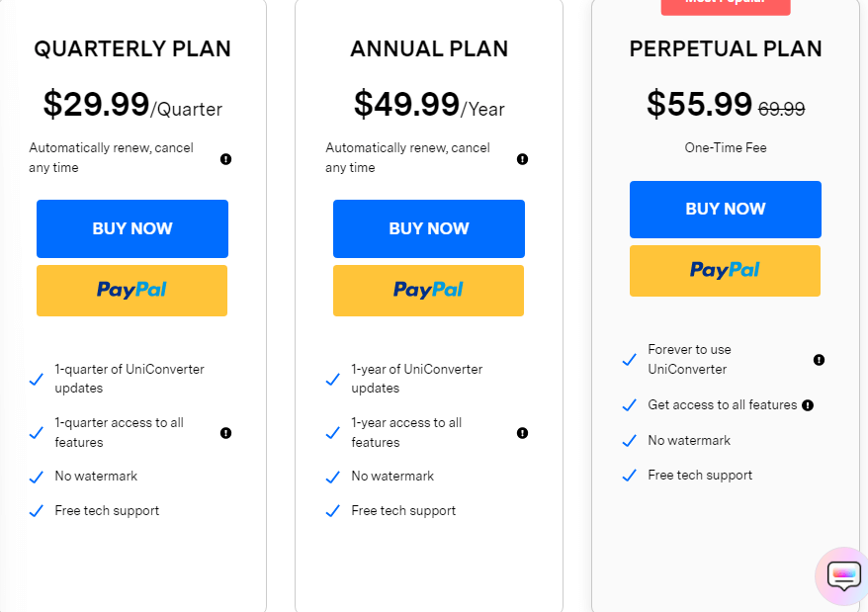Click the QUARTERLY PLAN heading

[132, 48]
